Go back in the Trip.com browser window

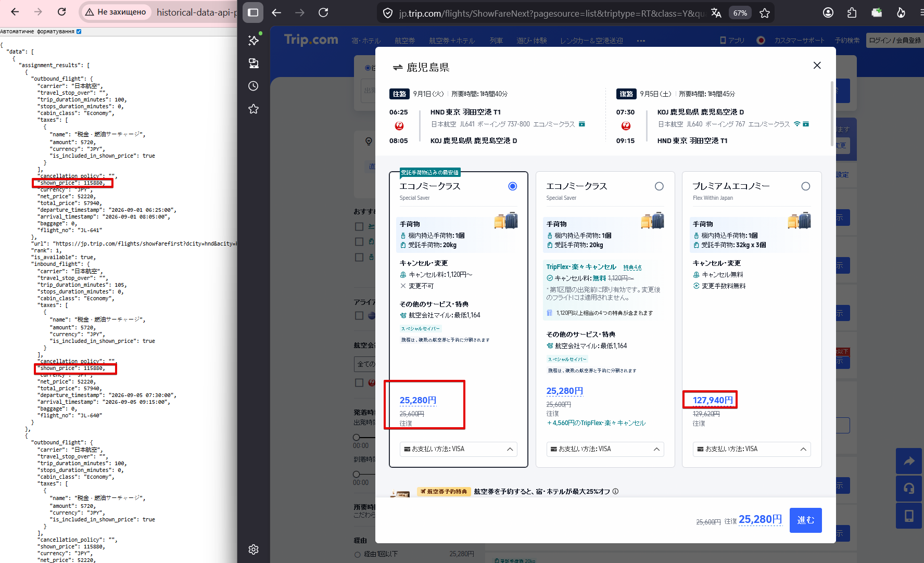pos(276,12)
